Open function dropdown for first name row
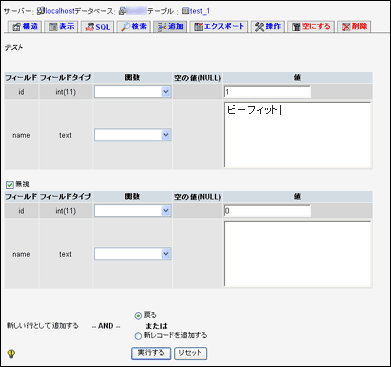This screenshot has width=391, height=367. pyautogui.click(x=133, y=135)
